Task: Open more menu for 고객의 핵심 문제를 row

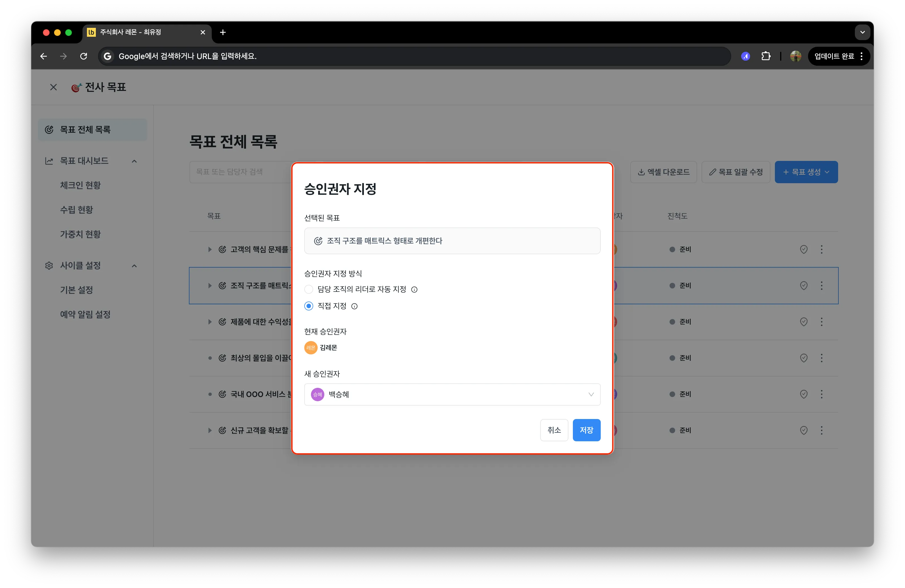Action: coord(821,249)
